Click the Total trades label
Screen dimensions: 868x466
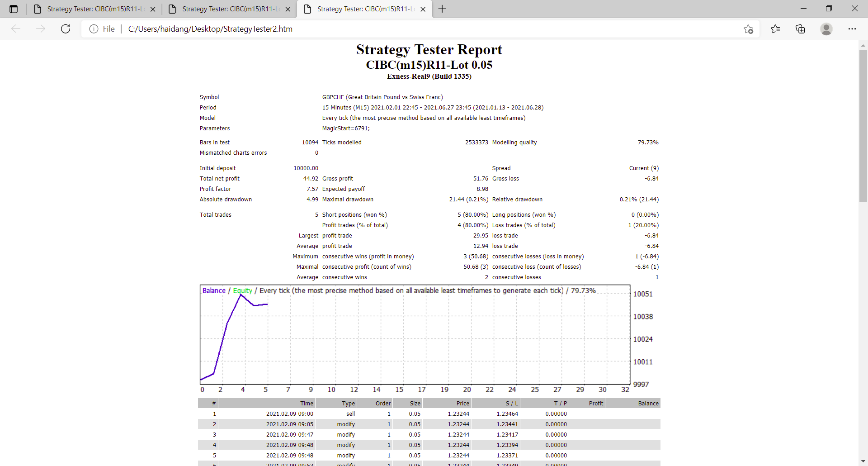[215, 215]
